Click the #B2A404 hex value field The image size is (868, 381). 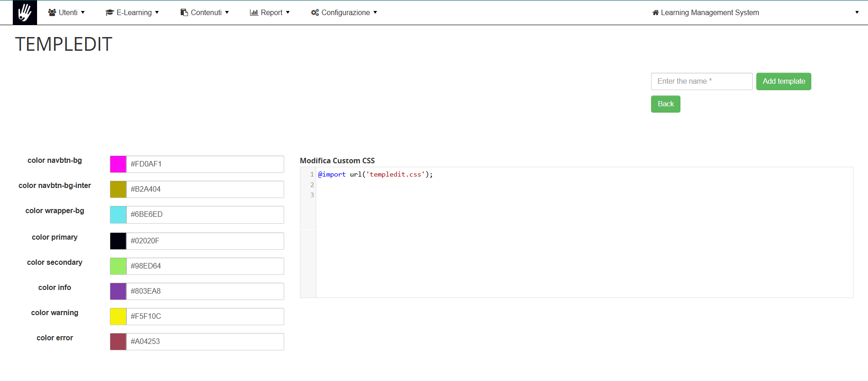click(x=205, y=189)
